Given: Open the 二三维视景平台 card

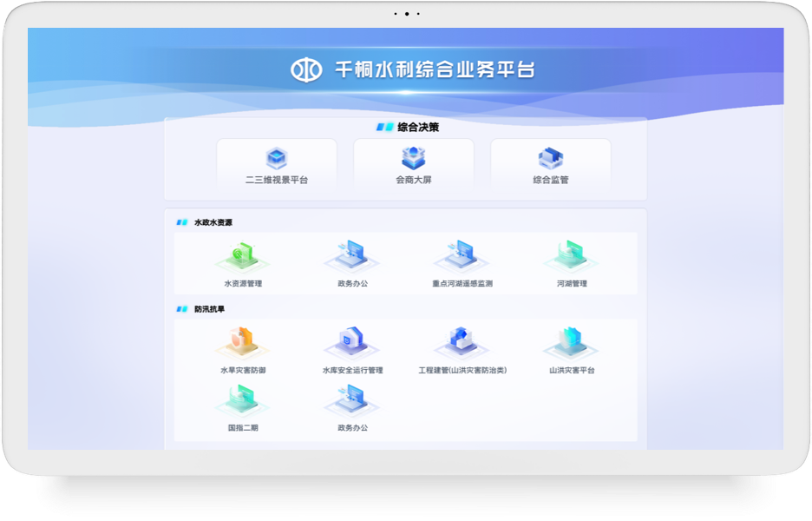Looking at the screenshot, I should pos(277,164).
